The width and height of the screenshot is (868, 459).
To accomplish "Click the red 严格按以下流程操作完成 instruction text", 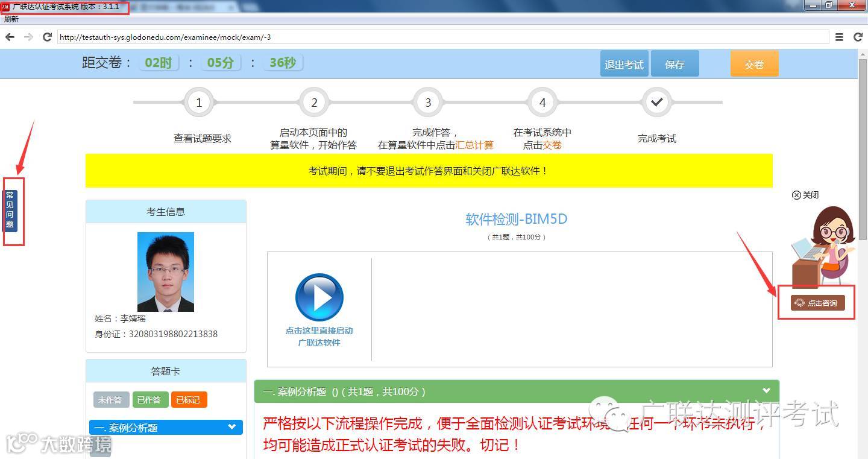I will click(515, 434).
